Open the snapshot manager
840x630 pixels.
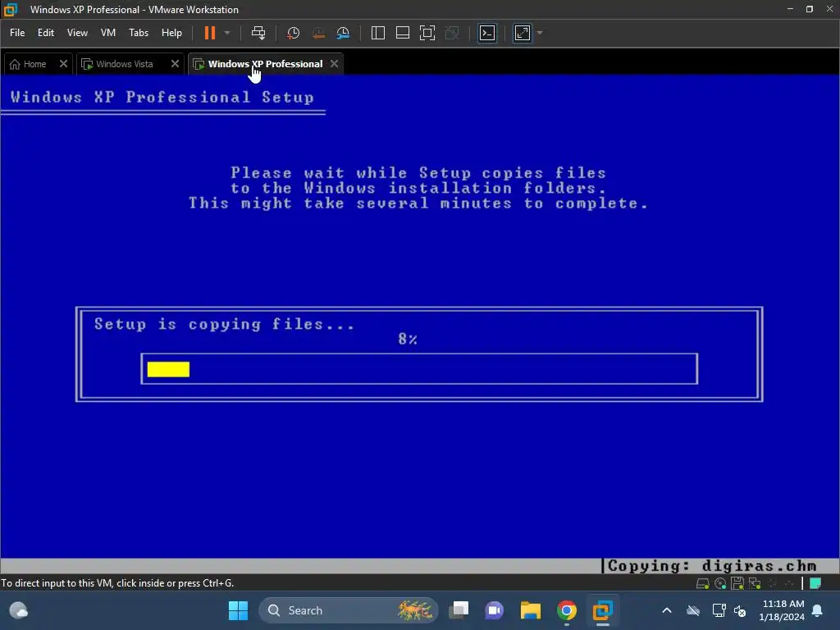(x=344, y=33)
